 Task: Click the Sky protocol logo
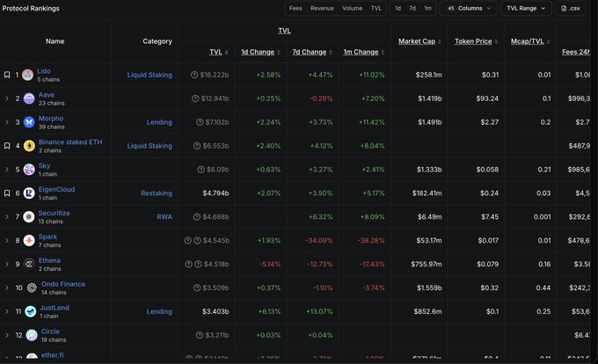(29, 169)
